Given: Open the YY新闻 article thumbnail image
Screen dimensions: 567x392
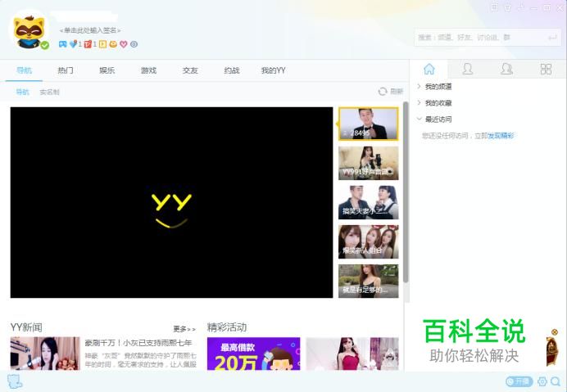Looking at the screenshot, I should click(45, 354).
